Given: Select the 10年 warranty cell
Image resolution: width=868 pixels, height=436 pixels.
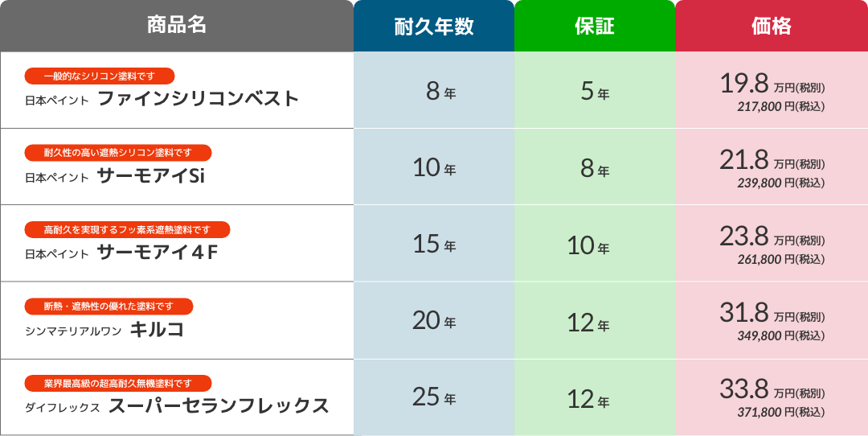Looking at the screenshot, I should click(x=595, y=243).
